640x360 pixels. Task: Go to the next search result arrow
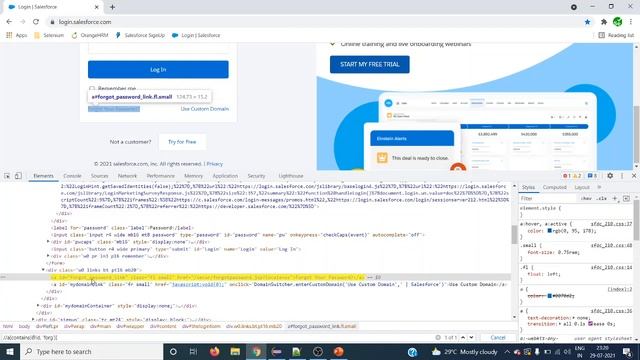point(471,338)
